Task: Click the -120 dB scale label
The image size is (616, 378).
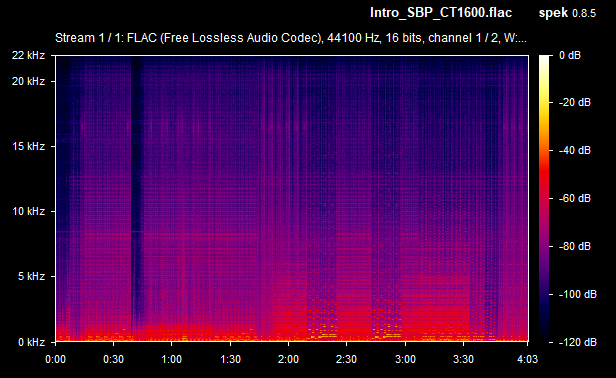Action: (578, 342)
